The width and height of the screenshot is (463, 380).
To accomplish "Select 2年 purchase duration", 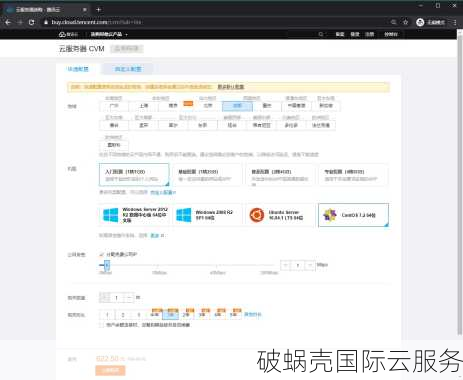I will pyautogui.click(x=186, y=315).
